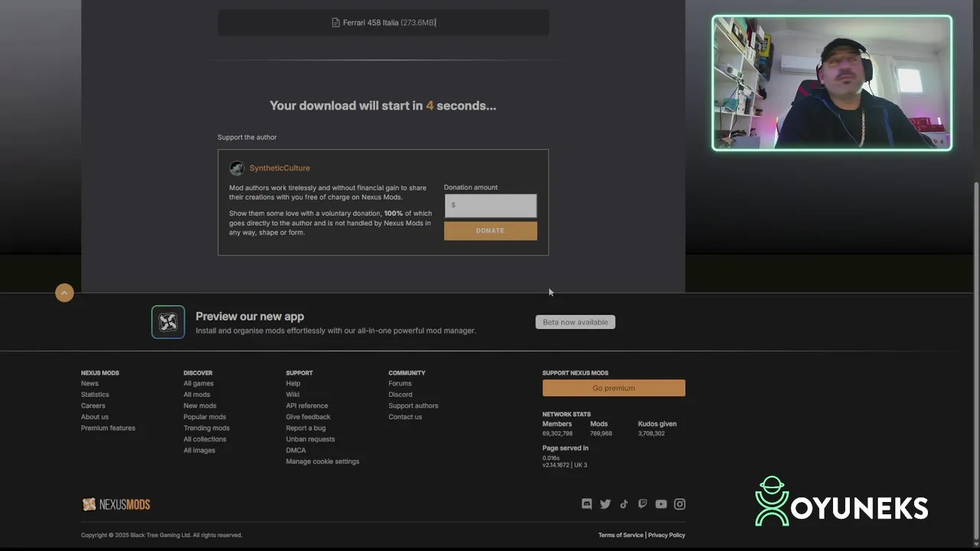Click the SyntheticCulture author avatar

pos(237,168)
